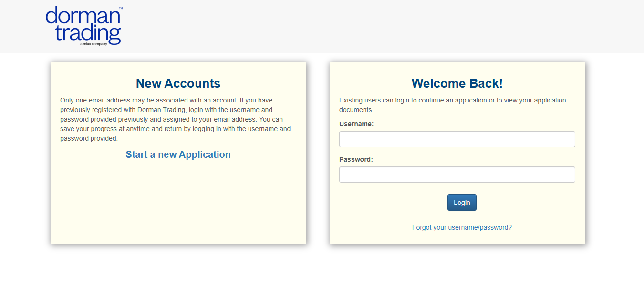
Task: Click the New Accounts description paragraph
Action: click(175, 119)
